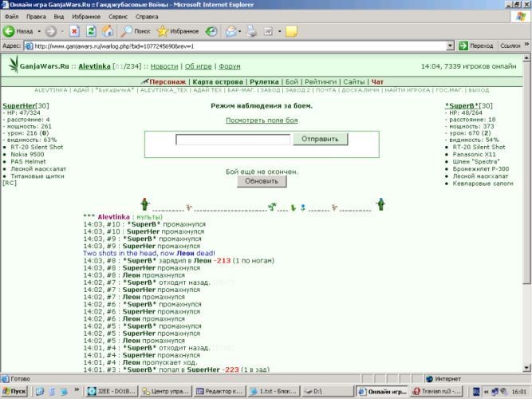
Task: Open Персонаж navigation link
Action: click(x=167, y=82)
